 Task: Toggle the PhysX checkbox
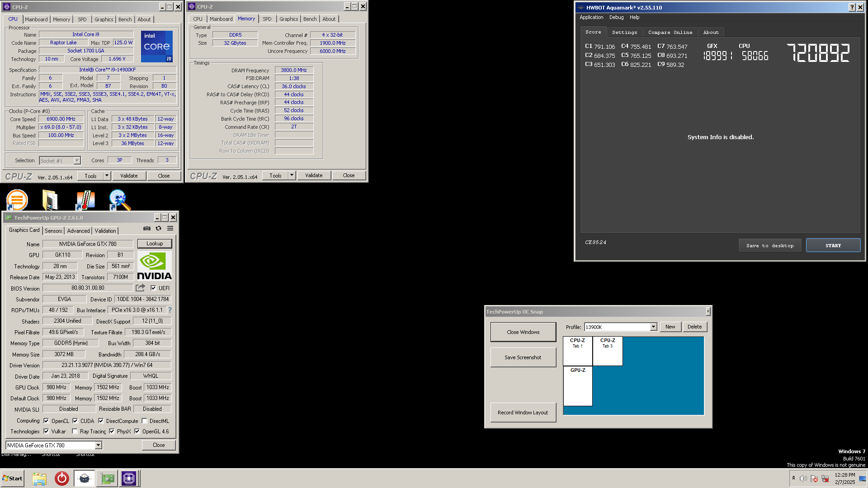click(112, 431)
